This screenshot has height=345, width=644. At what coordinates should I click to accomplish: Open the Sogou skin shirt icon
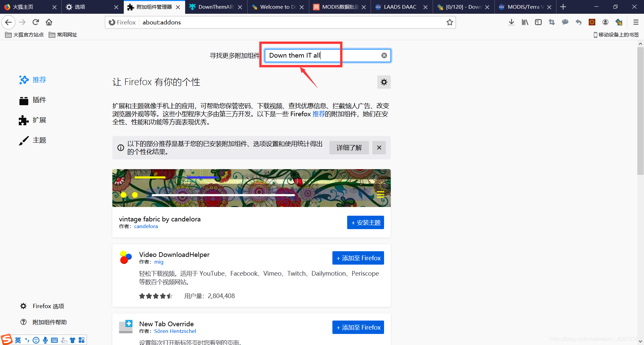click(72, 340)
